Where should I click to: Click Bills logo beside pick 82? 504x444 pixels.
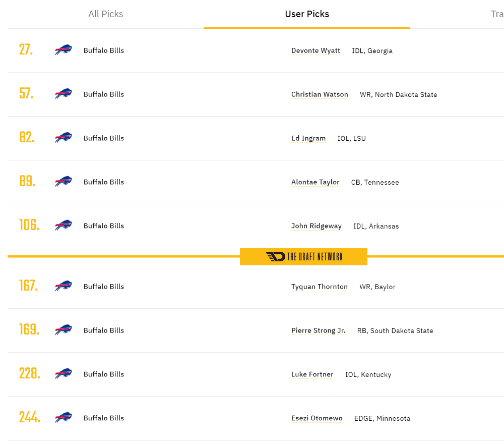(x=64, y=137)
